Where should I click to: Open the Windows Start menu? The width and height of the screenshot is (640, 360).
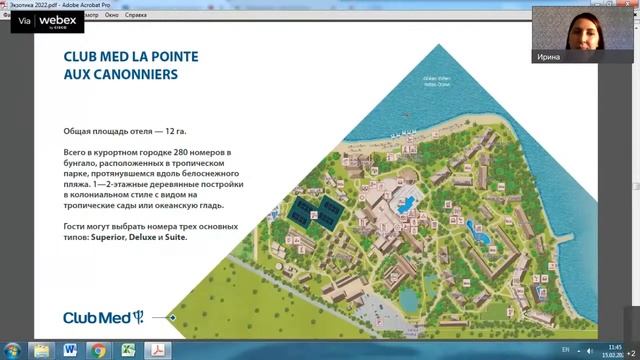[12, 351]
